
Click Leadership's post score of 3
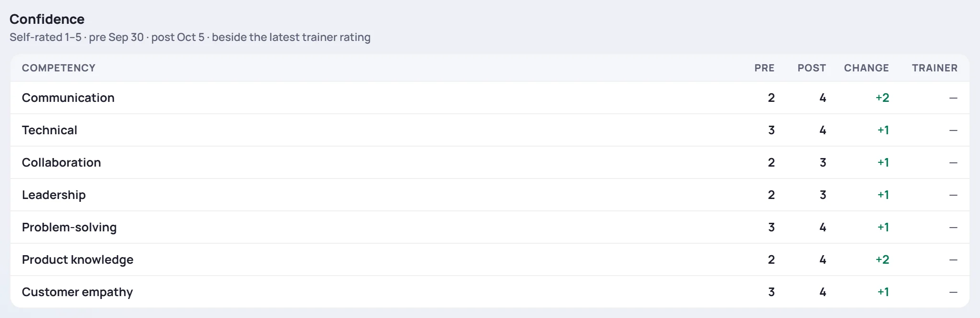point(823,195)
